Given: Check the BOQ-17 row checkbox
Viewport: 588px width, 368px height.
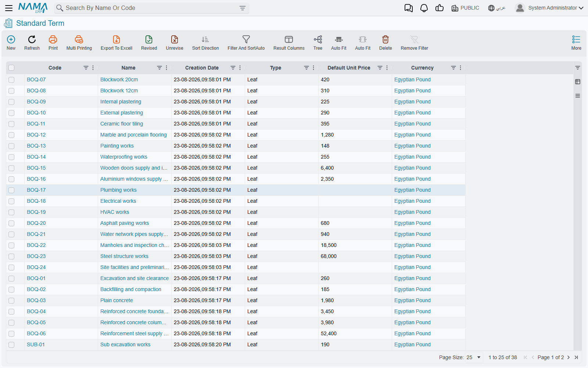Looking at the screenshot, I should pyautogui.click(x=11, y=190).
